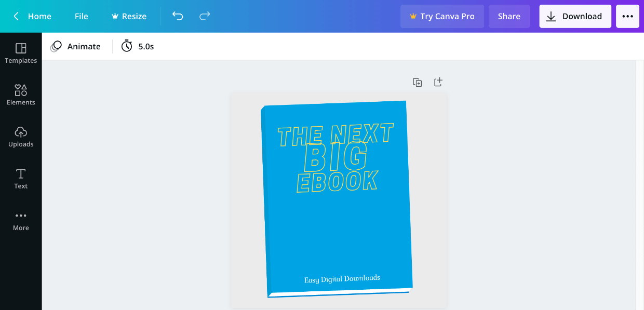Open the Animate options
644x310 pixels.
[76, 46]
